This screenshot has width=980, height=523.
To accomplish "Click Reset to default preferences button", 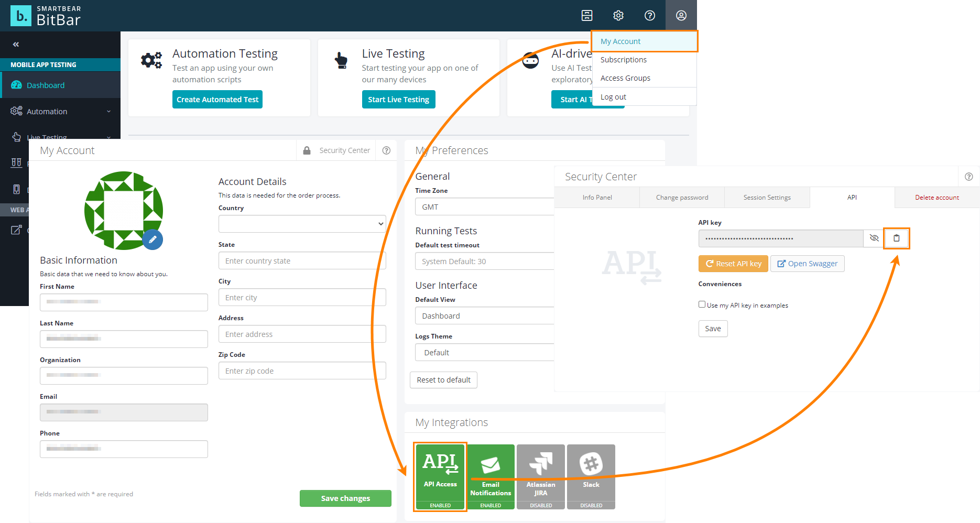I will coord(443,380).
